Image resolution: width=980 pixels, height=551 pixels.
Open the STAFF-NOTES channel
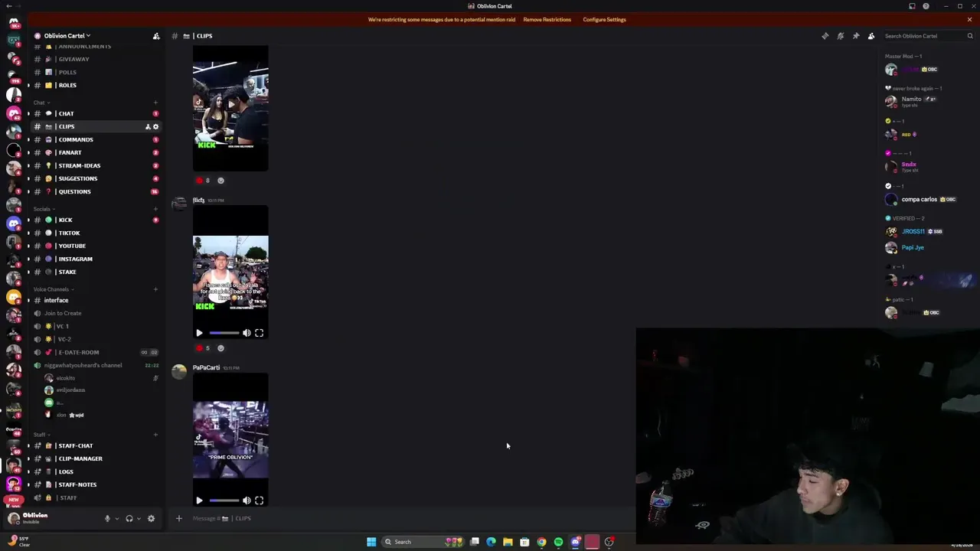[x=96, y=484]
